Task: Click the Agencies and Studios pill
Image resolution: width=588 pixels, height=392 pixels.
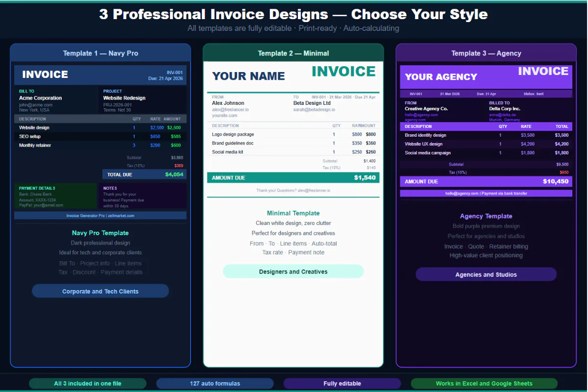Action: tap(486, 274)
